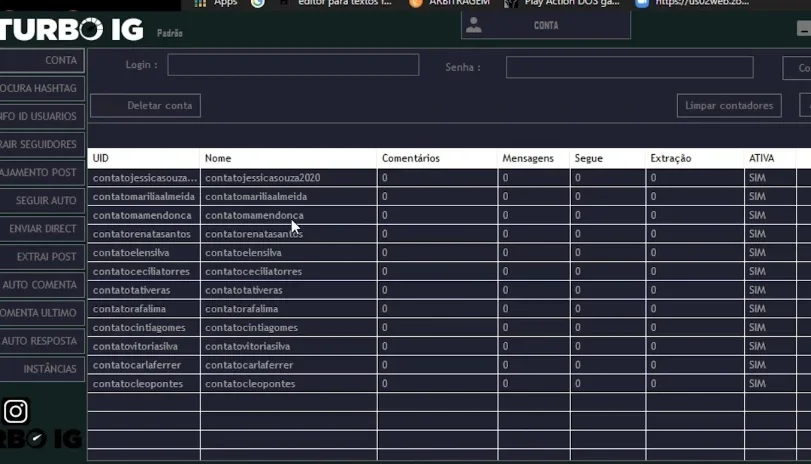Open the ARBITRAGEM bookmark
The image size is (811, 464).
coord(449,3)
